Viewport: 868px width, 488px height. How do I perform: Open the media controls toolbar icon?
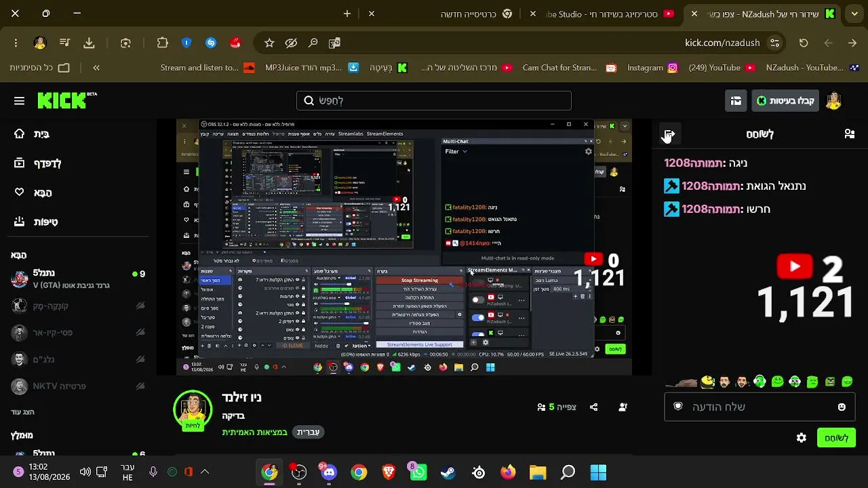click(x=64, y=43)
